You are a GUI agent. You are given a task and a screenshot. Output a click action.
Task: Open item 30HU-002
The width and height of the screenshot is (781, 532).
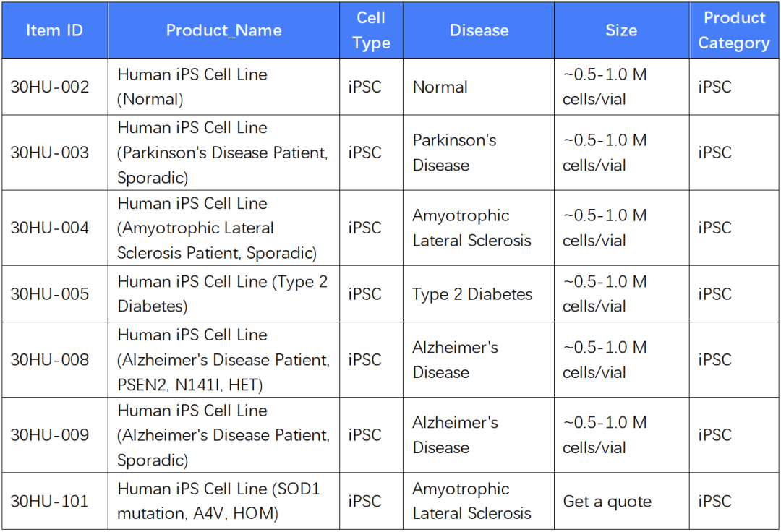[x=50, y=87]
